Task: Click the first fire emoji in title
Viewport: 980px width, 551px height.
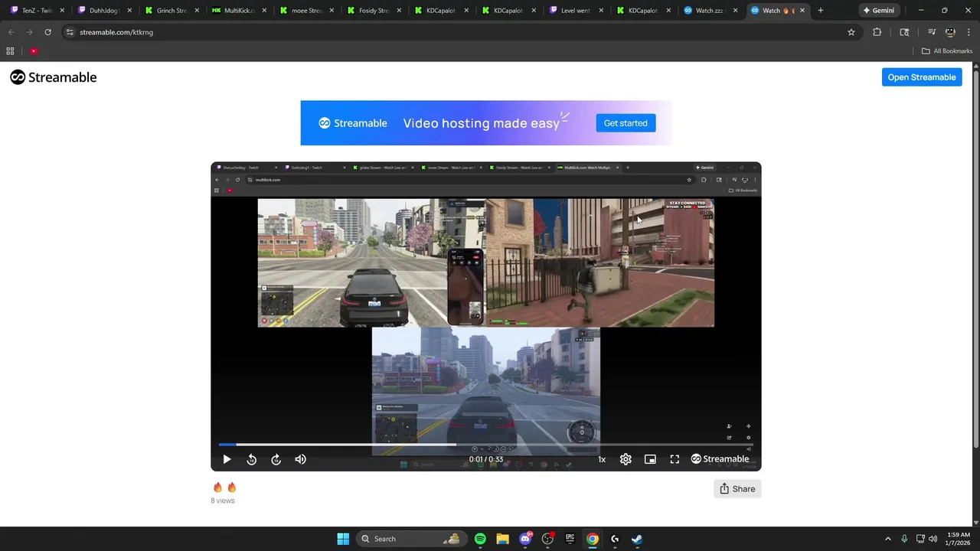Action: (x=217, y=487)
